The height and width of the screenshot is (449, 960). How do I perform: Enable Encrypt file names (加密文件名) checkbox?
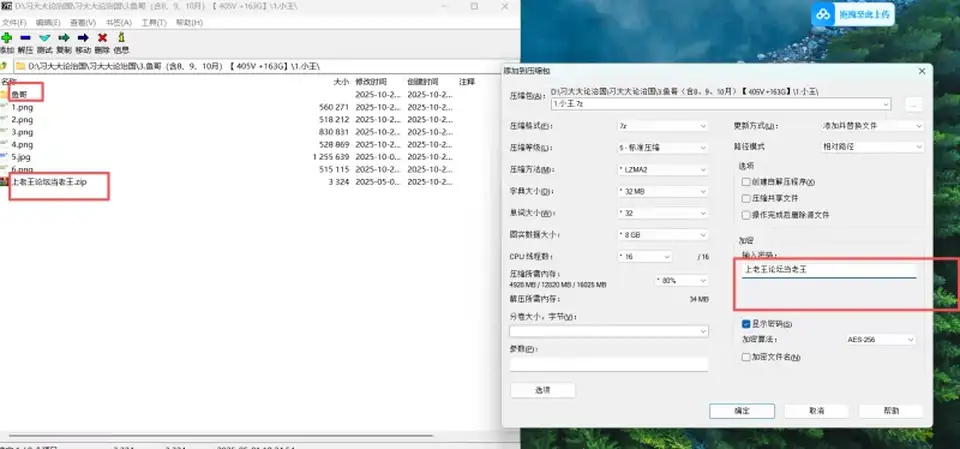click(746, 357)
